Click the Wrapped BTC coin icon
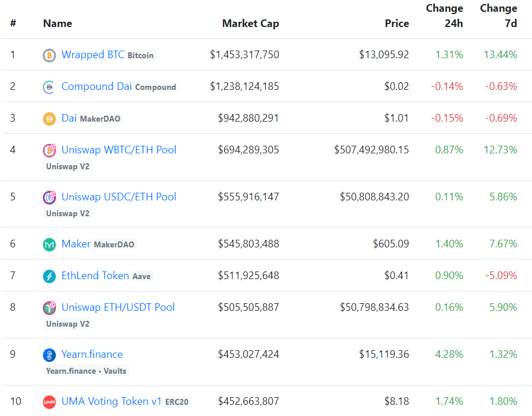532x416 pixels. tap(49, 55)
